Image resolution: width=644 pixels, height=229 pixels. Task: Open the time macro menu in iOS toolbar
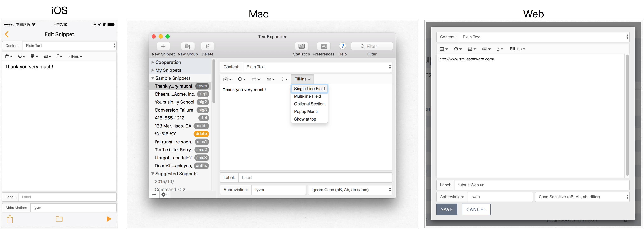[x=22, y=57]
